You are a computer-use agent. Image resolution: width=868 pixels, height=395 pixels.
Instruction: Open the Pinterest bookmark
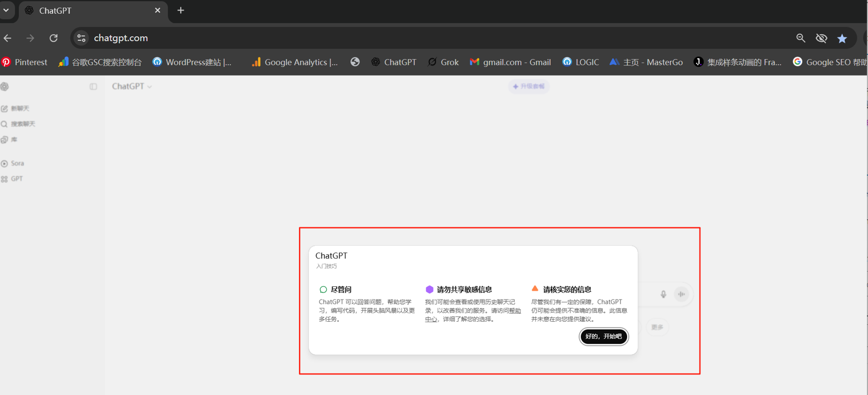(24, 62)
